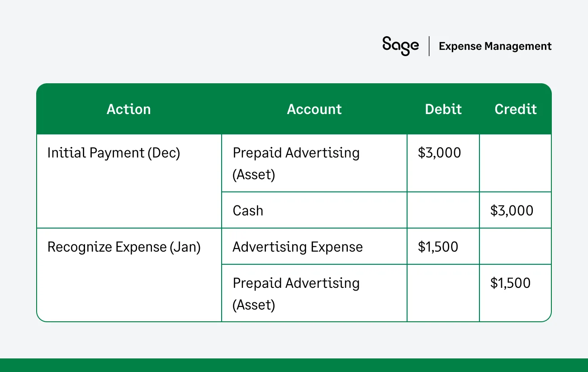Image resolution: width=588 pixels, height=372 pixels.
Task: Select the Advertising Expense account cell
Action: tap(298, 247)
